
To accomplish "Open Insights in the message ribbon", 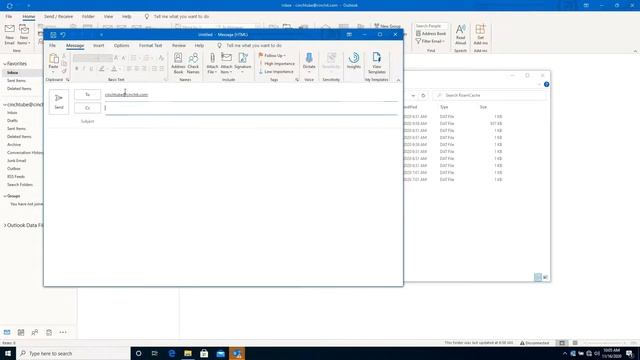I will (x=354, y=60).
